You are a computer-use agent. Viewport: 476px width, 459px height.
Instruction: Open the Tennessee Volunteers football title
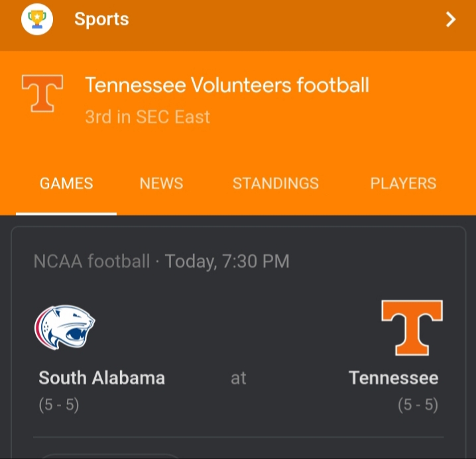[227, 85]
